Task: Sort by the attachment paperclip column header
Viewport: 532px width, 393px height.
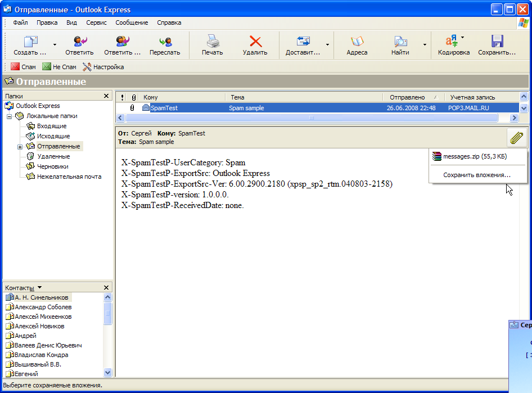Action: 134,97
